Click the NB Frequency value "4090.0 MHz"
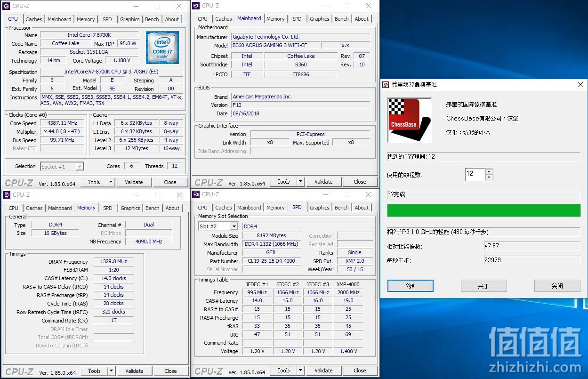588x379 pixels. pos(149,242)
